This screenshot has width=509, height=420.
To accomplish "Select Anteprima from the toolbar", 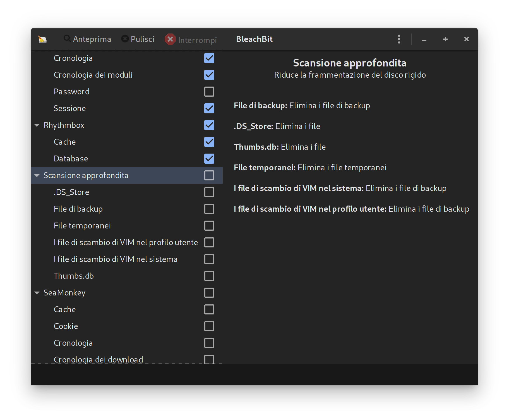I will click(92, 39).
